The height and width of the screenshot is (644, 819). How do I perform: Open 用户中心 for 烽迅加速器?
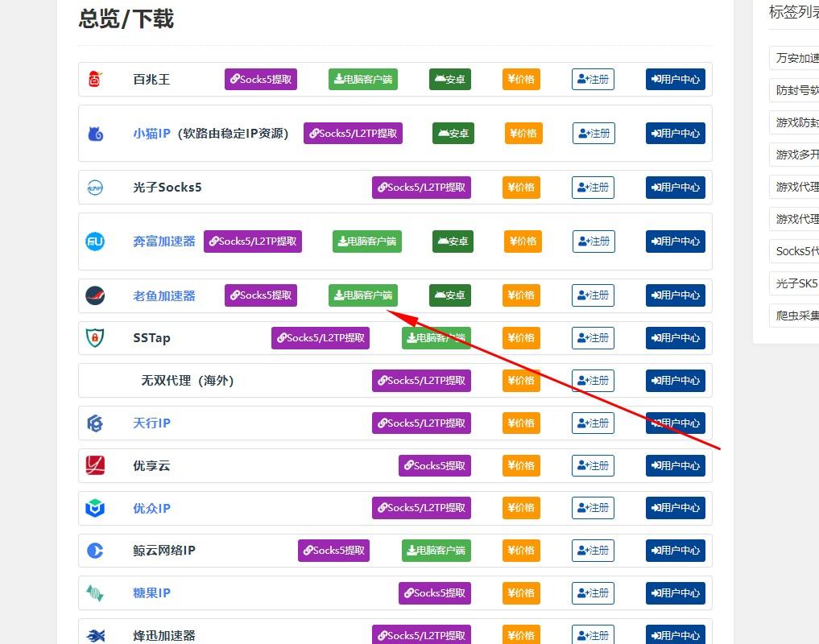(676, 634)
